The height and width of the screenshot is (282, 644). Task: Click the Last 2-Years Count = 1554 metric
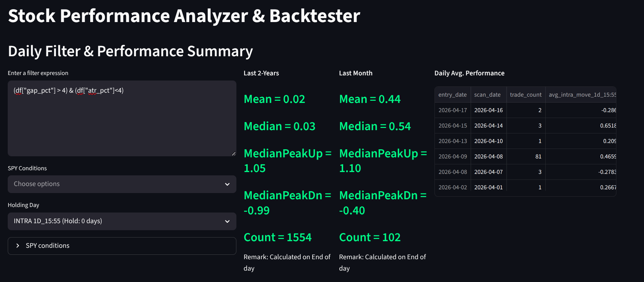(x=278, y=238)
